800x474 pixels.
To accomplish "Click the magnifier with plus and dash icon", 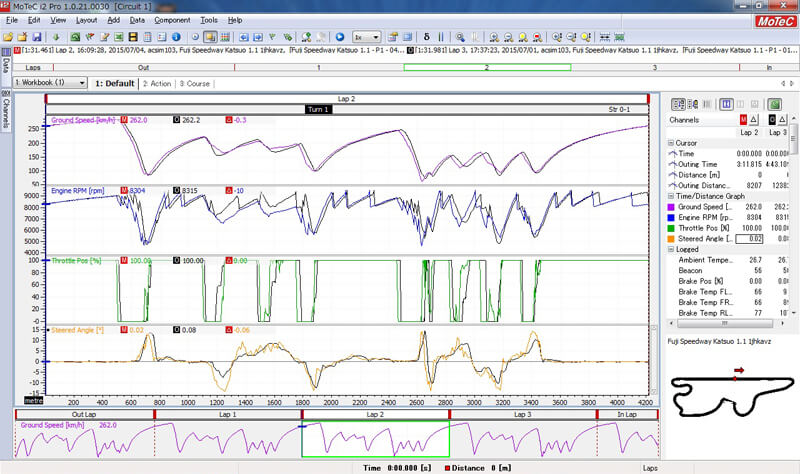I will [x=557, y=37].
